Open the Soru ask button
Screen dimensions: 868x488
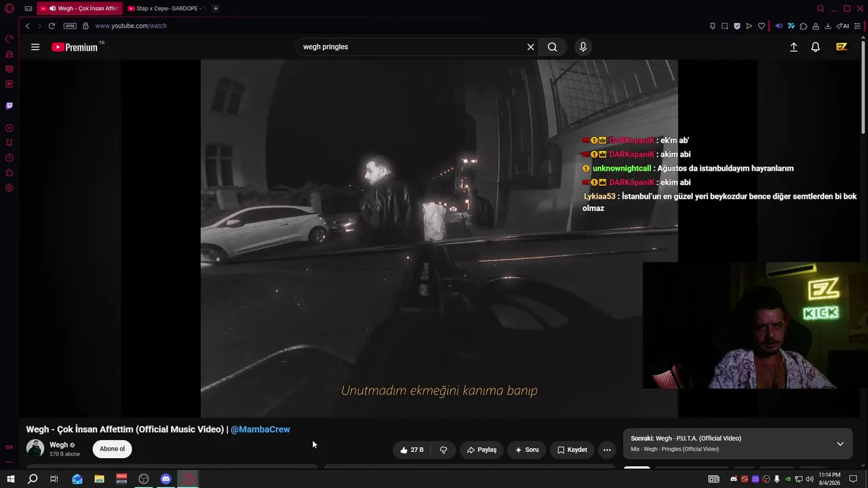tap(527, 449)
